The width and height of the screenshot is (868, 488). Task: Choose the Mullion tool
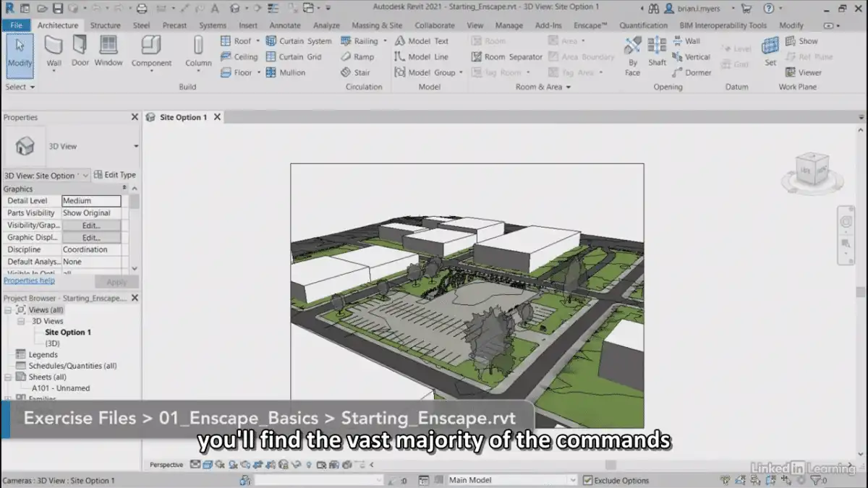[286, 73]
